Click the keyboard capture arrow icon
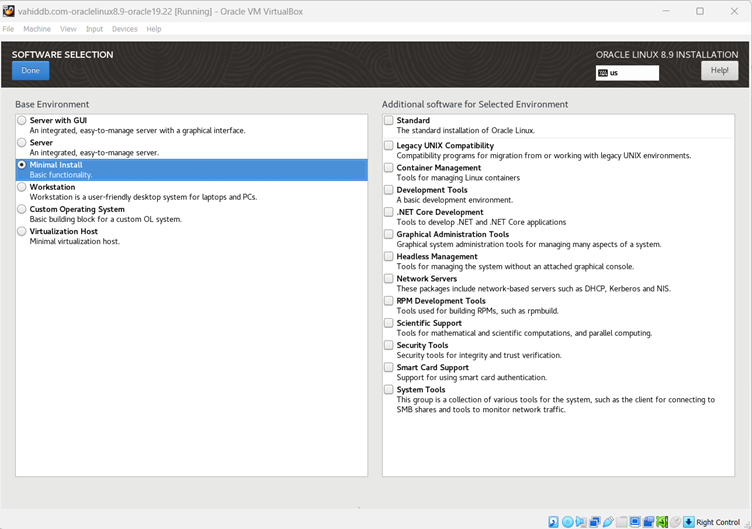The image size is (752, 529). (x=688, y=522)
